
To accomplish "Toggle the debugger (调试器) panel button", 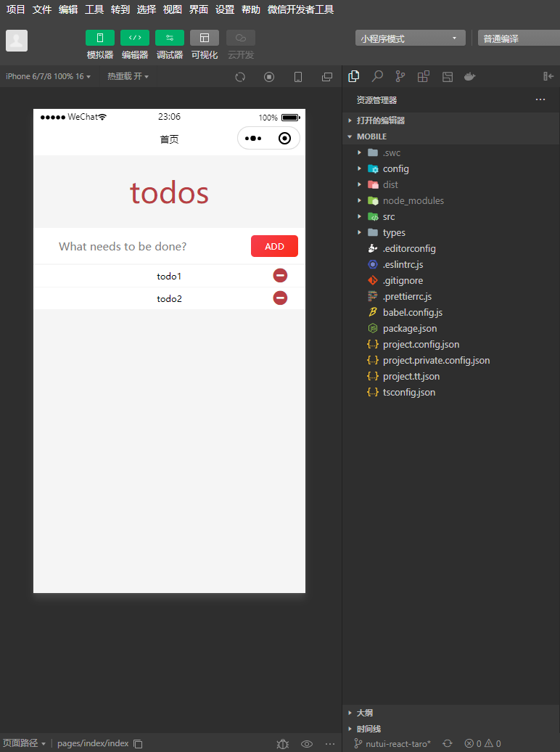I will (x=170, y=38).
